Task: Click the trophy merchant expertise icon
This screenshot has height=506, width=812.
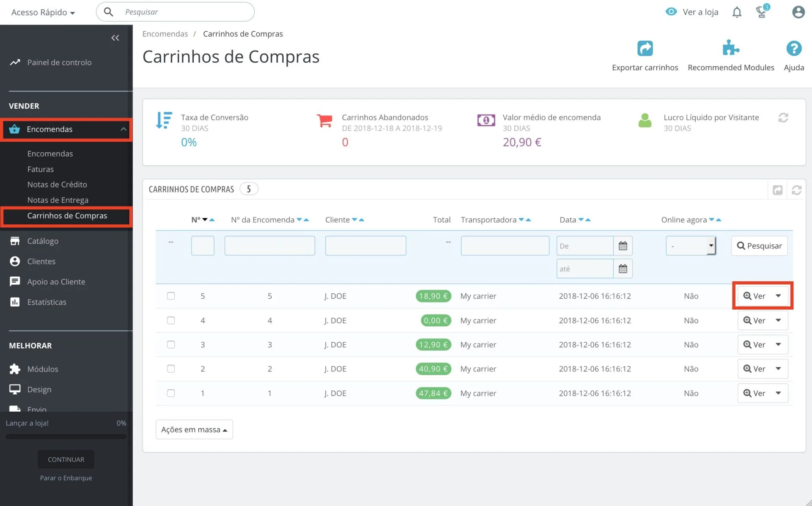Action: [x=762, y=12]
